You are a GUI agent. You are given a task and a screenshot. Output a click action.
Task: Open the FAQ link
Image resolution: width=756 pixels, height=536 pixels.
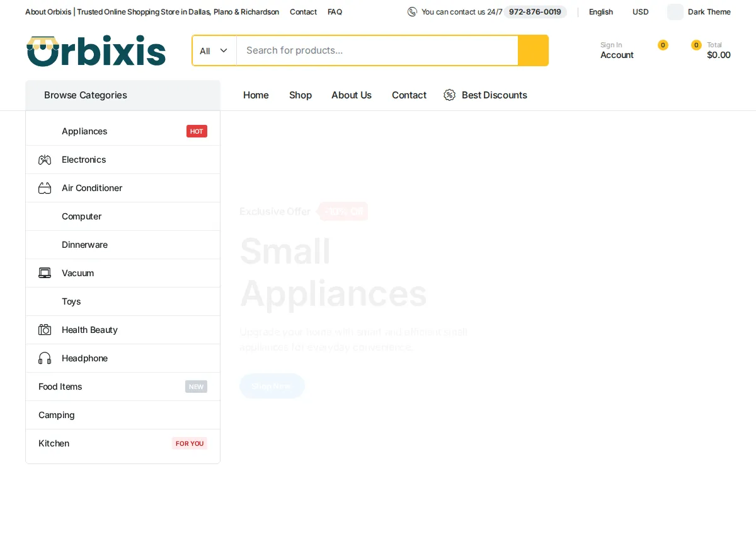tap(335, 12)
